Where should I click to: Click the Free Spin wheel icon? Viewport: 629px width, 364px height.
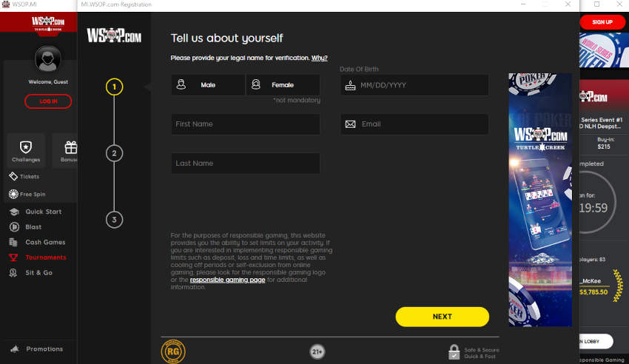pyautogui.click(x=13, y=194)
